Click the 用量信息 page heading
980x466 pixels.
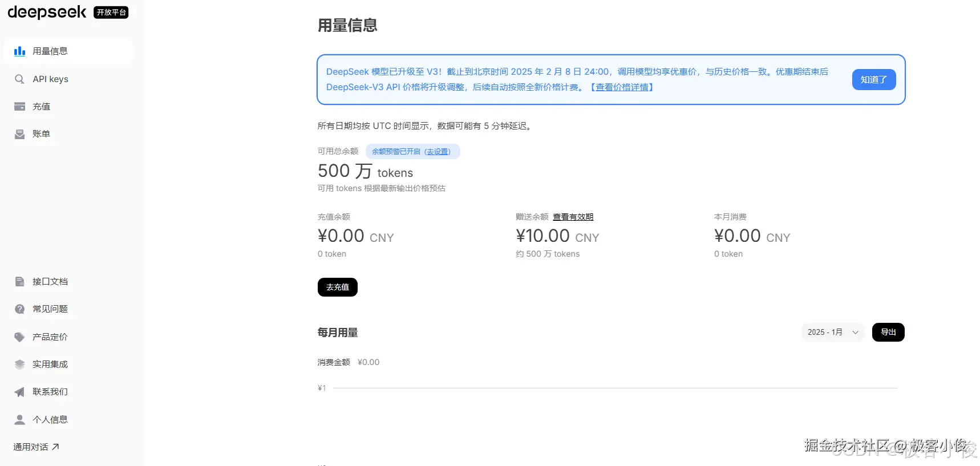(x=347, y=26)
